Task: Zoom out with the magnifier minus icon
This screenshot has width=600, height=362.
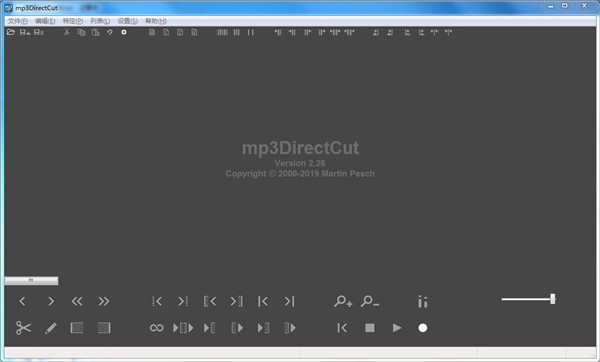Action: coord(370,302)
